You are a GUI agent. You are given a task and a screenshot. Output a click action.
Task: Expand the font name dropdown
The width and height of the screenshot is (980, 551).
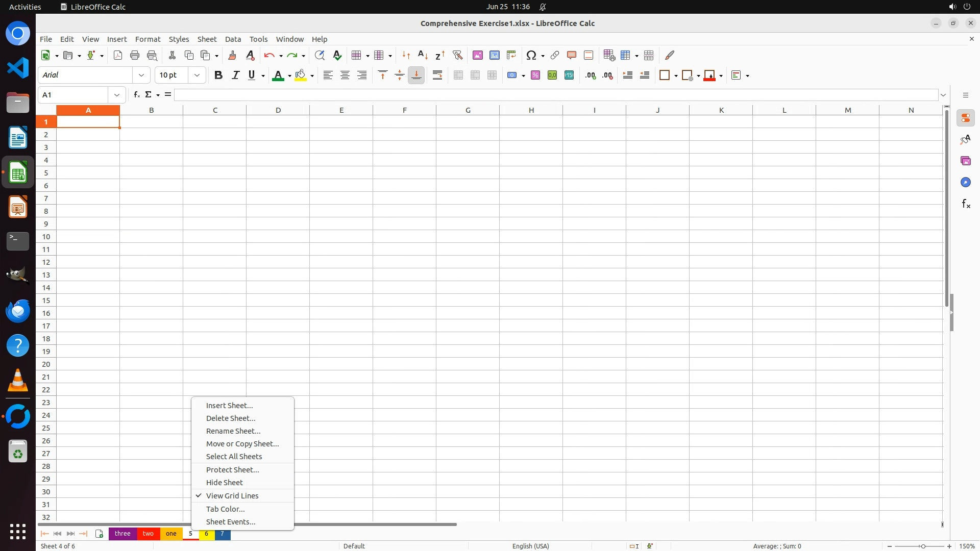pyautogui.click(x=141, y=76)
